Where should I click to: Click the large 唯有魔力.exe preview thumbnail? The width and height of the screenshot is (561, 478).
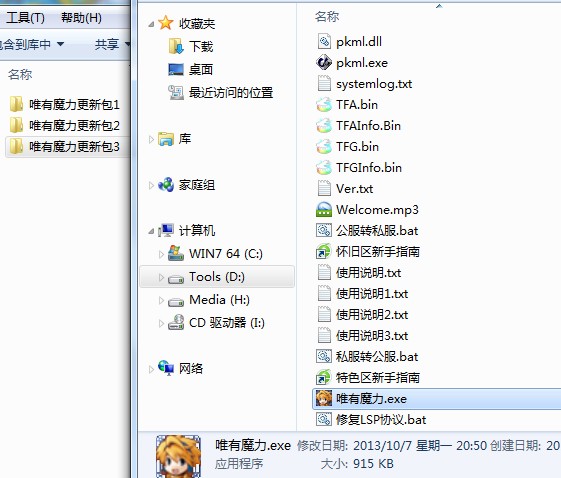[x=179, y=456]
